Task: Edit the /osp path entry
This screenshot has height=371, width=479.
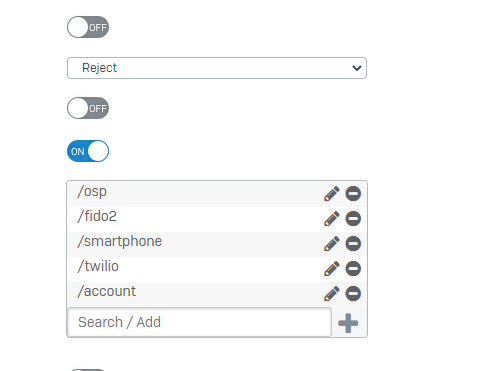Action: (x=332, y=194)
